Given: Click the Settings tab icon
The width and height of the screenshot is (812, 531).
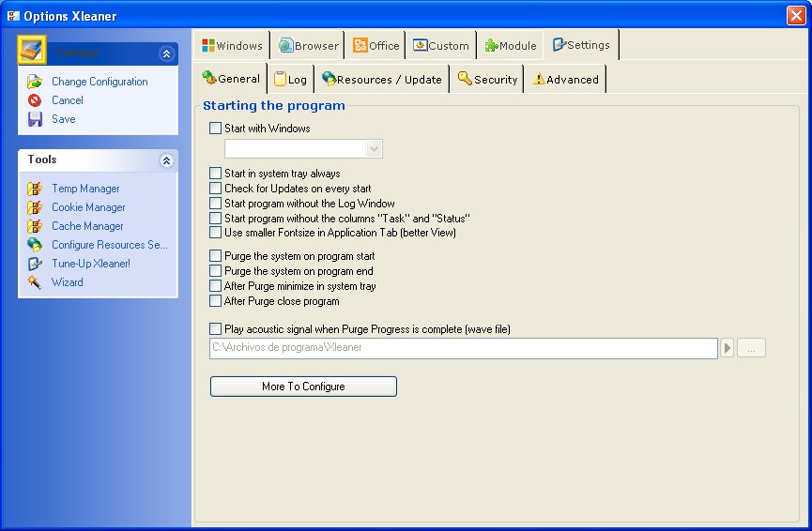Looking at the screenshot, I should tap(559, 44).
